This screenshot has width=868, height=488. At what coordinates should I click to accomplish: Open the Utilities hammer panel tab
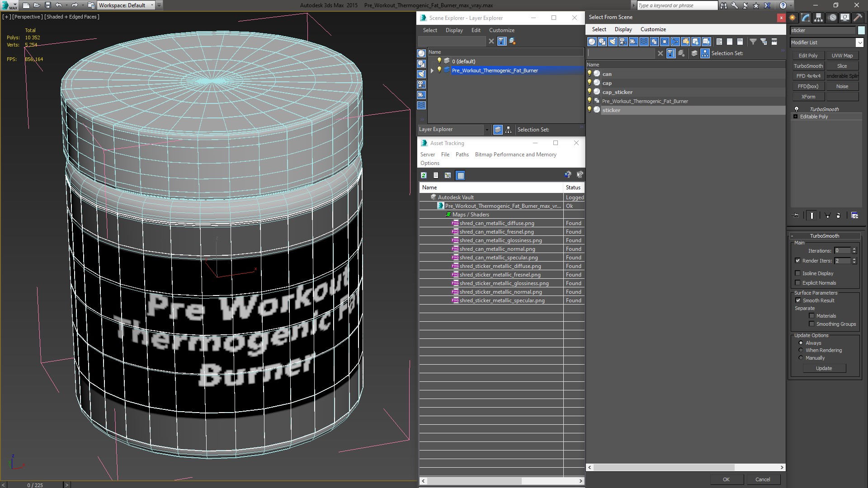tap(858, 18)
